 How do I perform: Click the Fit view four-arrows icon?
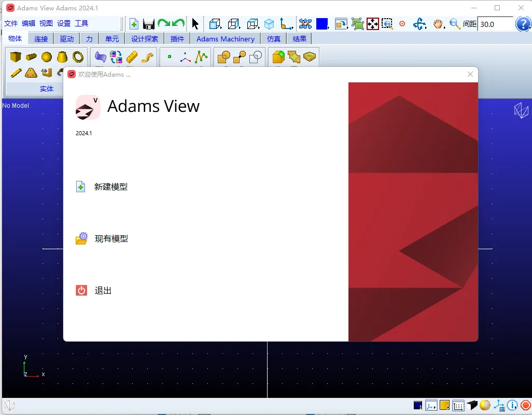(x=372, y=24)
